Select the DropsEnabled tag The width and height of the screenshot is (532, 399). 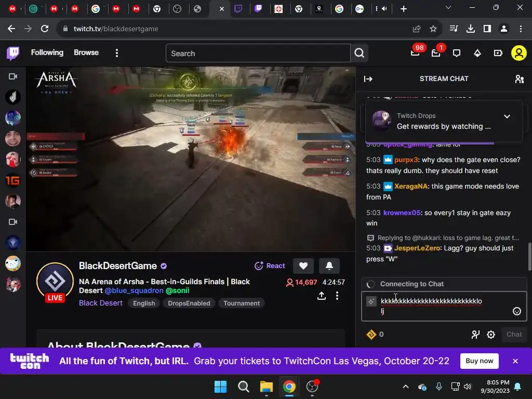(189, 303)
